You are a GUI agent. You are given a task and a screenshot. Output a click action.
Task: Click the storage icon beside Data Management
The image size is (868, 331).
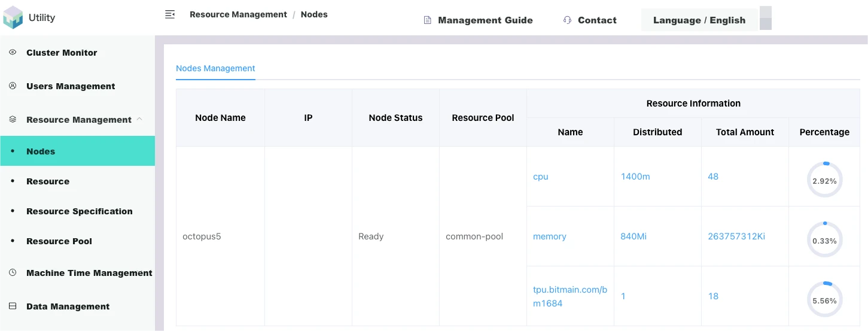13,306
